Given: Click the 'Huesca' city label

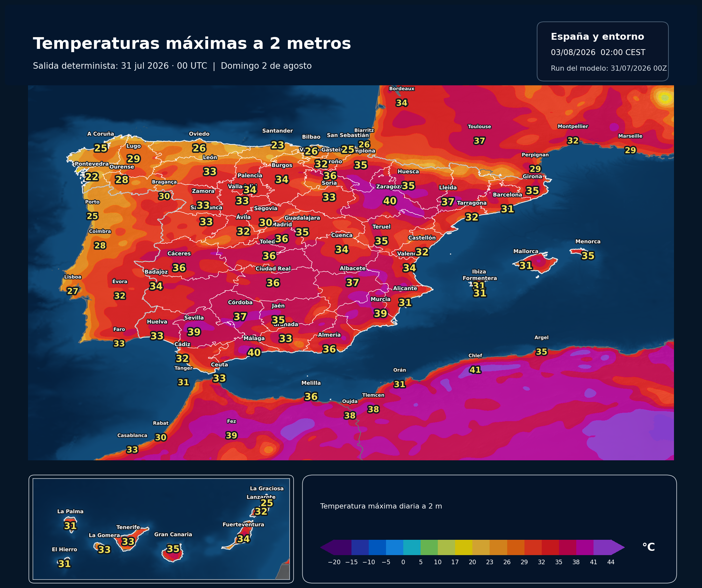Looking at the screenshot, I should click(408, 171).
